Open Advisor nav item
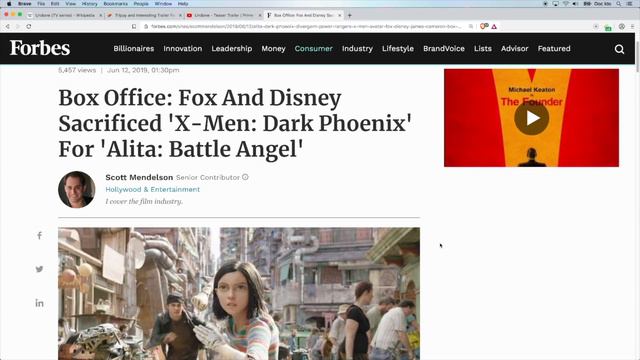640x360 pixels. tap(514, 48)
